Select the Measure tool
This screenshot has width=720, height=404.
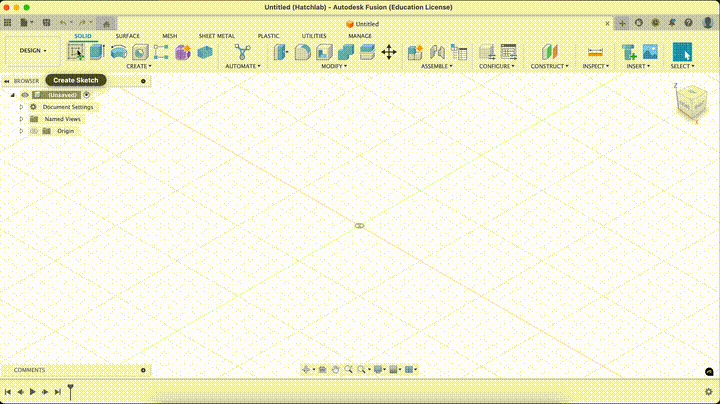(x=595, y=52)
